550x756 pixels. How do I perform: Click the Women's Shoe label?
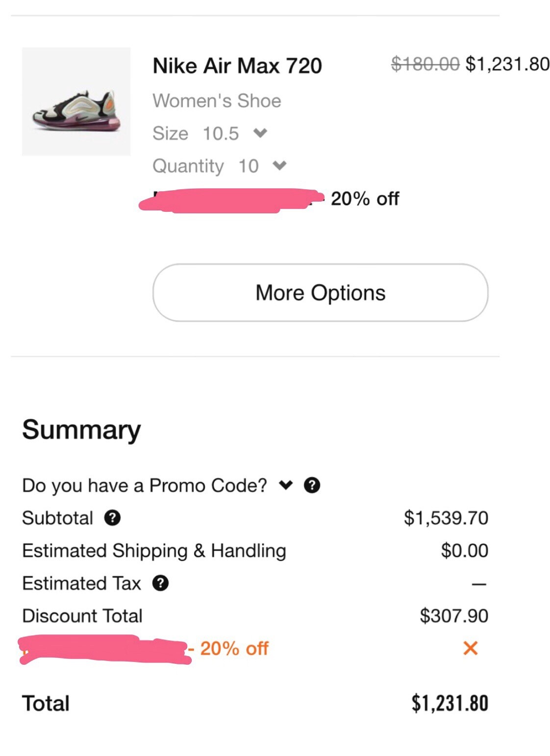tap(217, 101)
